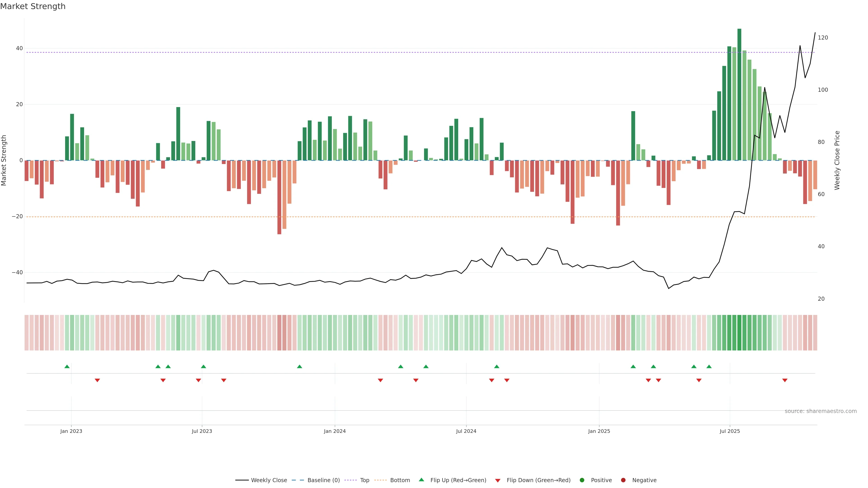The width and height of the screenshot is (868, 488).
Task: Click the Weekly Close Price axis title
Action: (x=837, y=160)
